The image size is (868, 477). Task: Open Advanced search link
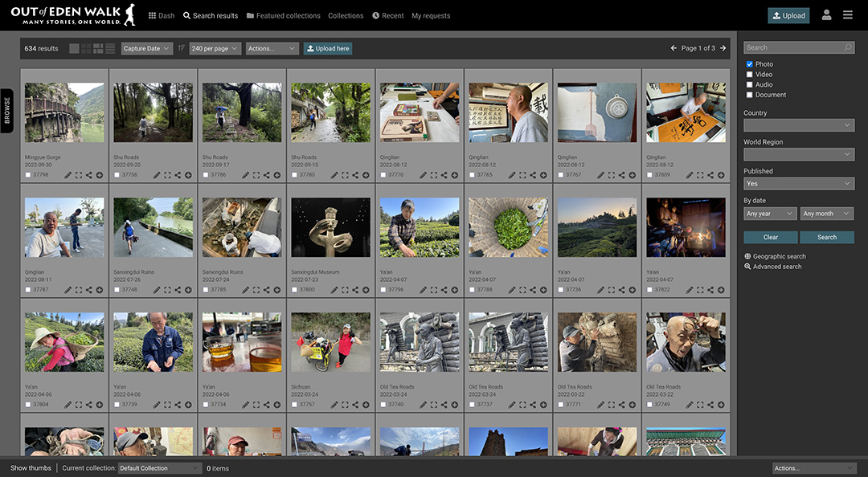point(773,266)
